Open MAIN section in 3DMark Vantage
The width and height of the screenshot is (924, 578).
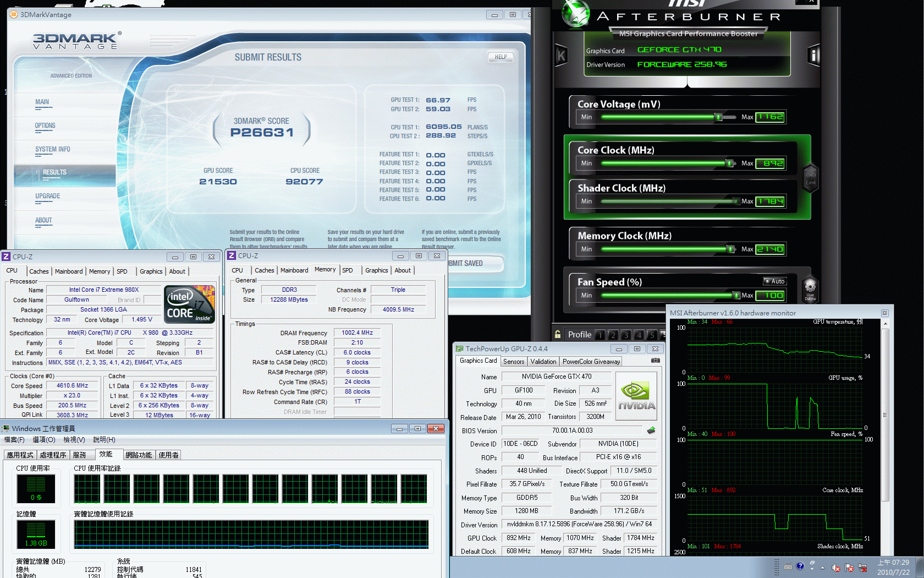pos(42,102)
